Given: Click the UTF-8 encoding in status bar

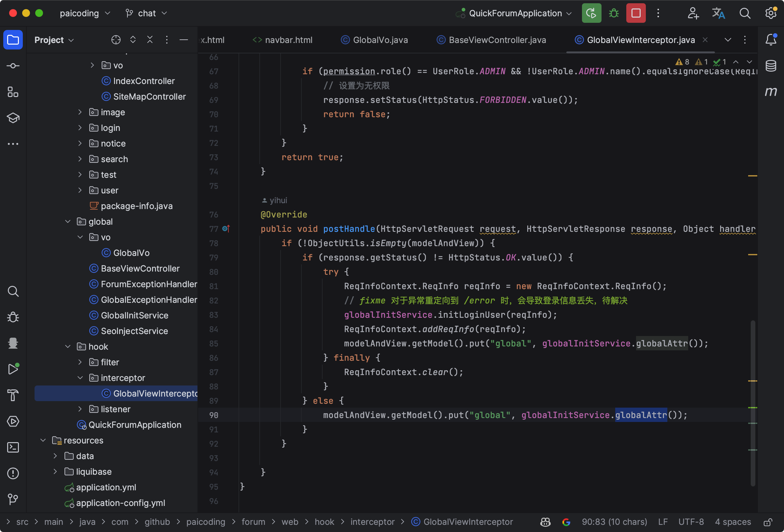Looking at the screenshot, I should 691,522.
